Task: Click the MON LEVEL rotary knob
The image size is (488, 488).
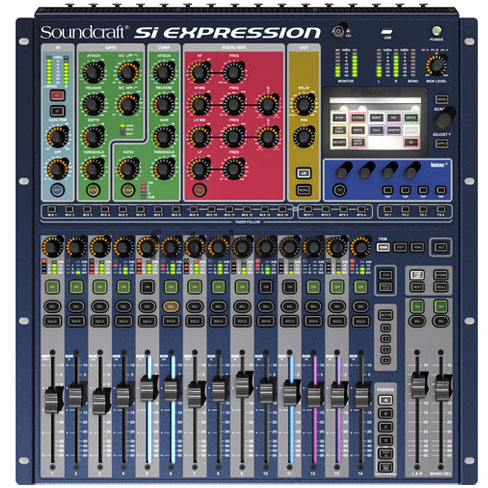Action: tap(436, 65)
